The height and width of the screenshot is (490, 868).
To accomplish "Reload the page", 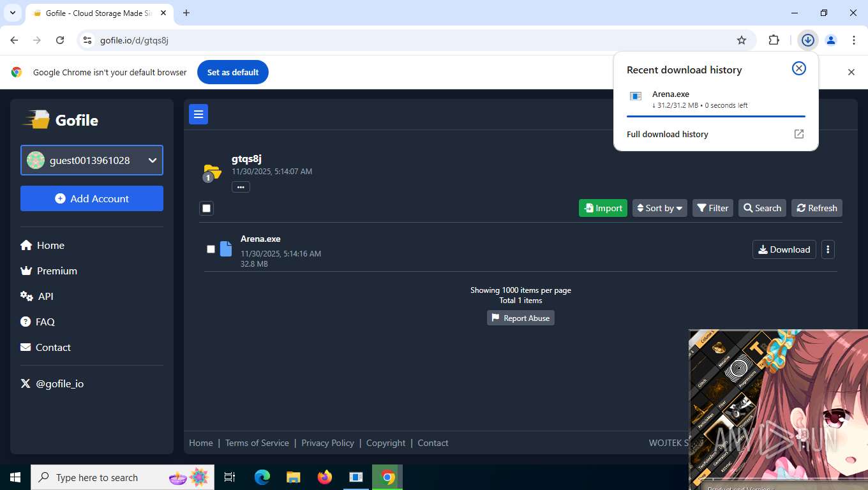I will click(x=60, y=40).
